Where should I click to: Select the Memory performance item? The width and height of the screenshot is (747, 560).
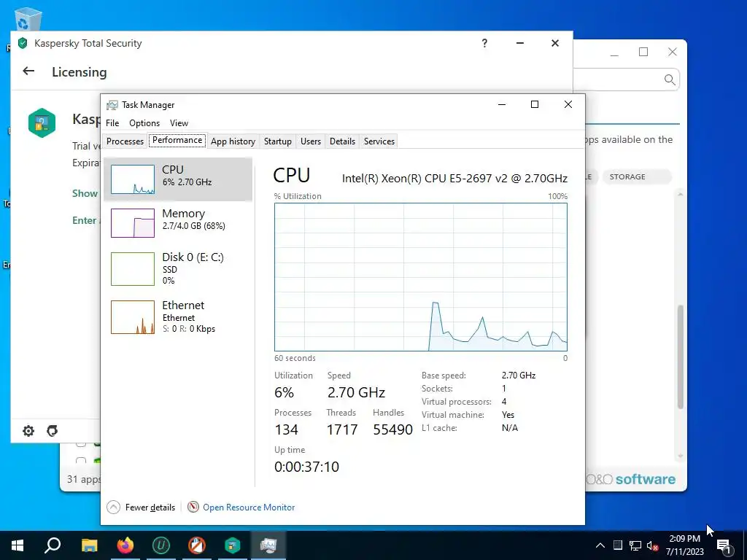point(178,223)
